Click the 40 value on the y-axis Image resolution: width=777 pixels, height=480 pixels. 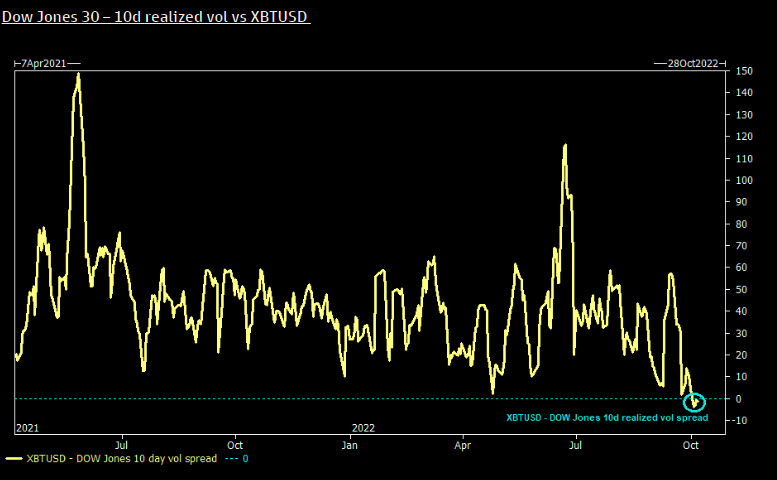[741, 311]
